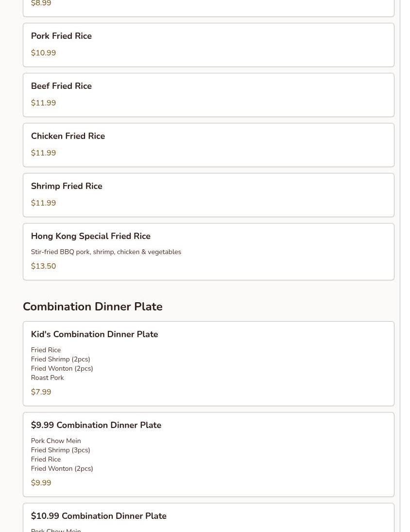Image resolution: width=410 pixels, height=532 pixels.
Task: Click the Fried Shrimp (3pcs) line
Action: pyautogui.click(x=60, y=450)
